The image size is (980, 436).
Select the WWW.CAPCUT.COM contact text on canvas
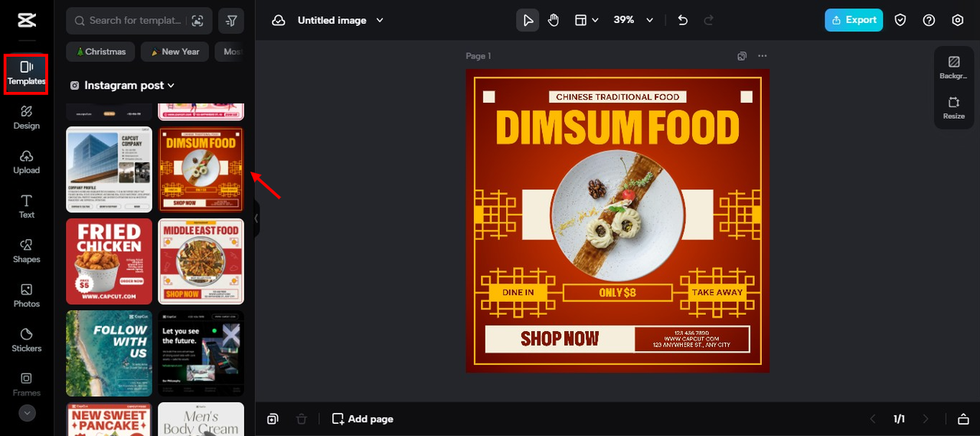coord(691,339)
